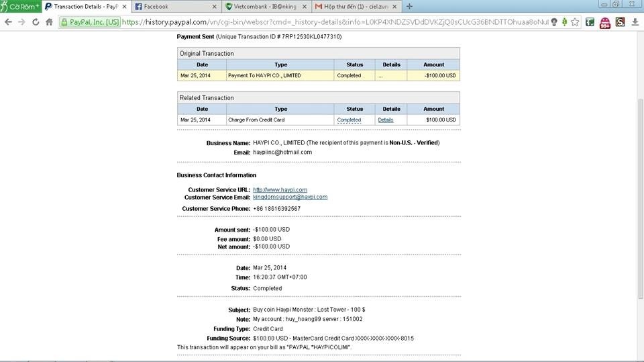The width and height of the screenshot is (644, 362).
Task: Switch to the Facebook tab
Action: (176, 7)
